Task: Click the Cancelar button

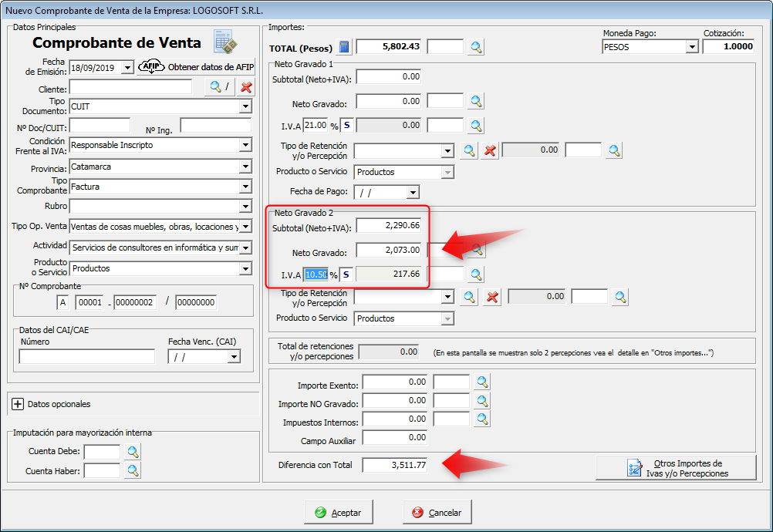Action: [x=437, y=512]
